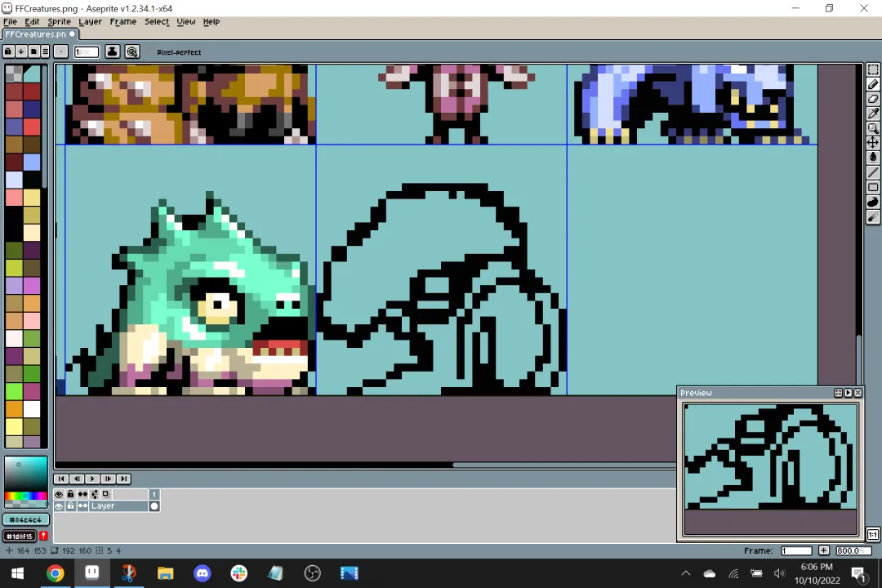
Task: Open the ink type stamp button
Action: [113, 51]
